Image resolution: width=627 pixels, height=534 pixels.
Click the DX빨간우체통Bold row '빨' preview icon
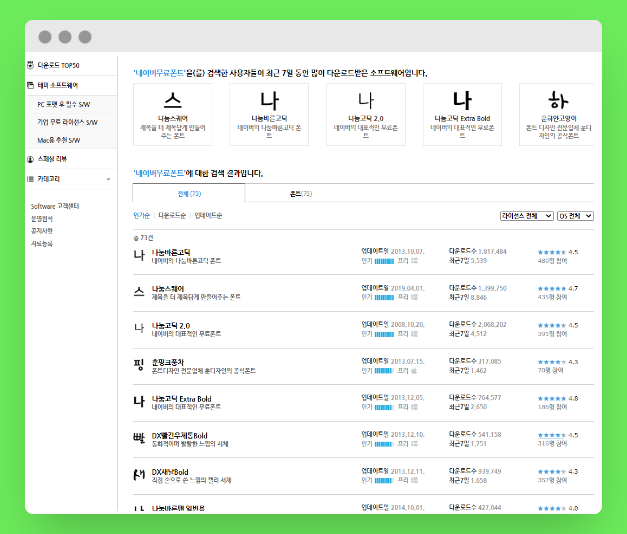tap(139, 438)
